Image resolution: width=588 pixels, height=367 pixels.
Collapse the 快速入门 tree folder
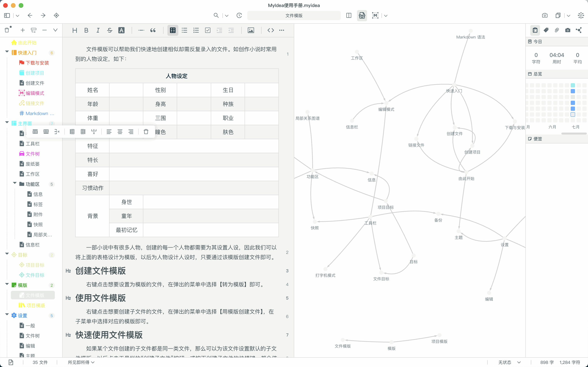pyautogui.click(x=7, y=52)
